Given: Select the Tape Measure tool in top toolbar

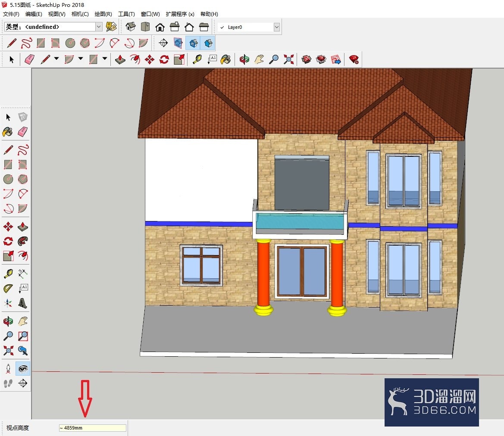Looking at the screenshot, I should (197, 59).
